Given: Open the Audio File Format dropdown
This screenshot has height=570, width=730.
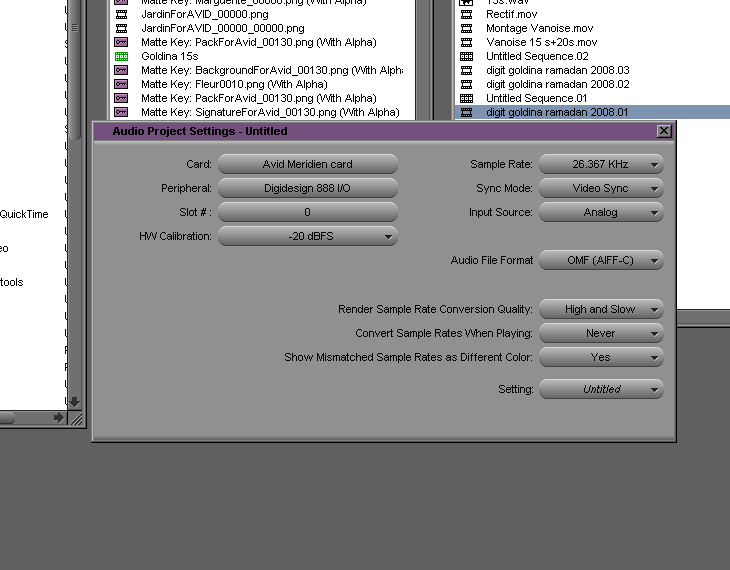Looking at the screenshot, I should pos(601,260).
